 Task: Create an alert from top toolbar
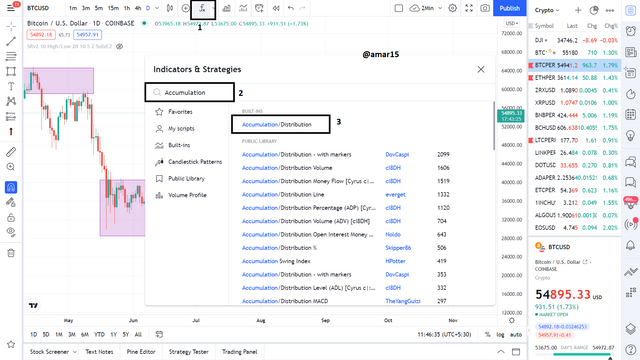259,8
